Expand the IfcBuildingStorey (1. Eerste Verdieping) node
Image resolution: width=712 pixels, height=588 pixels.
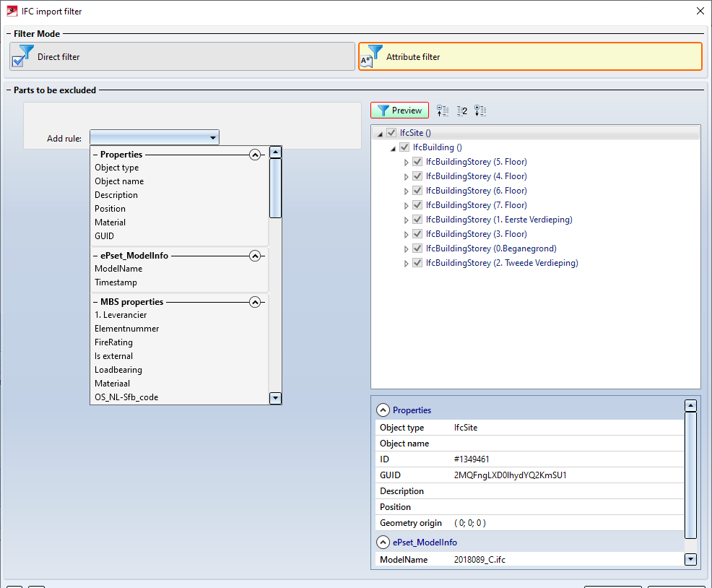(x=406, y=220)
